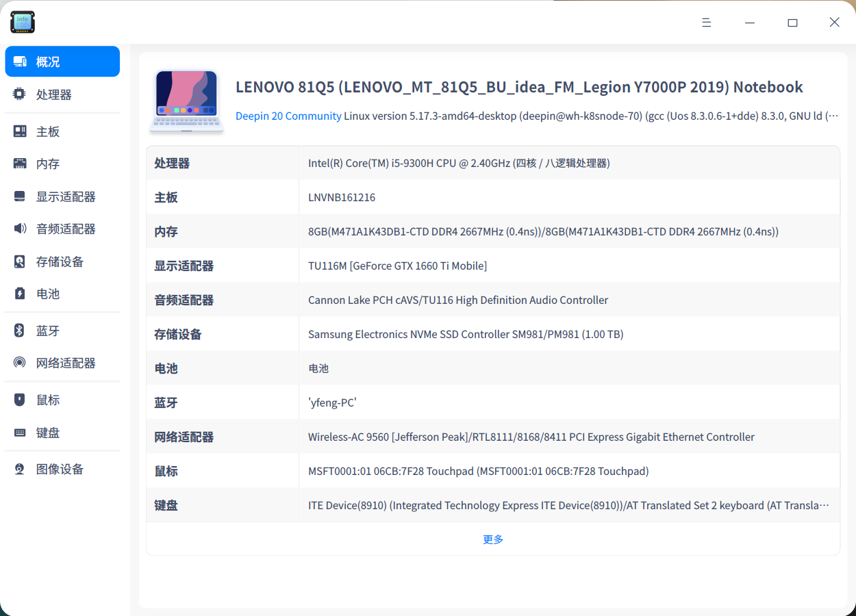
Task: Switch to 内存 sidebar page
Action: tap(62, 164)
